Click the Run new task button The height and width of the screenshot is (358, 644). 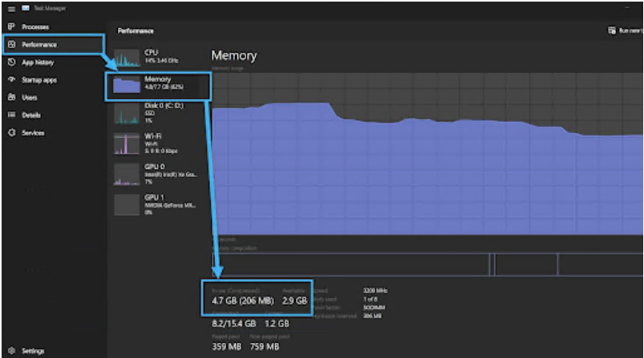(624, 30)
